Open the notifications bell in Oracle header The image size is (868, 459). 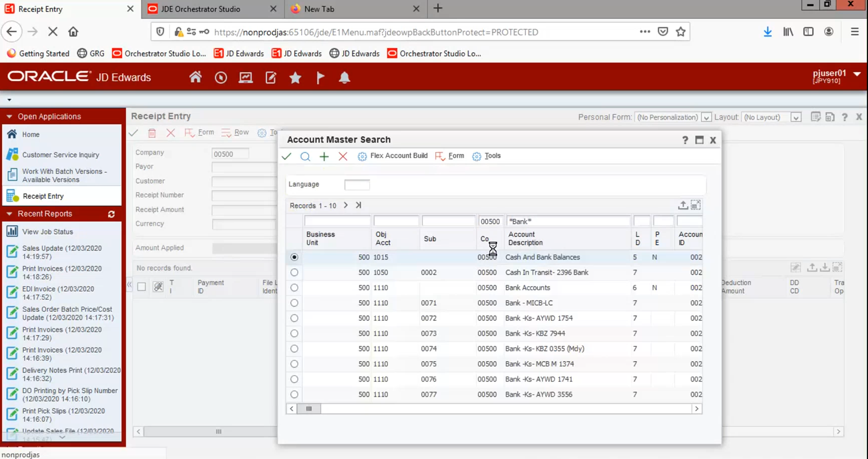344,77
